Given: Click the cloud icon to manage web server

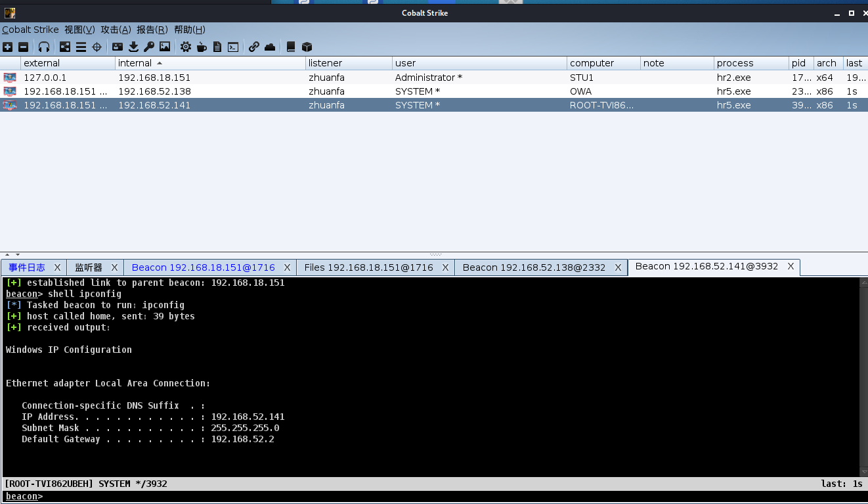Looking at the screenshot, I should (x=270, y=47).
